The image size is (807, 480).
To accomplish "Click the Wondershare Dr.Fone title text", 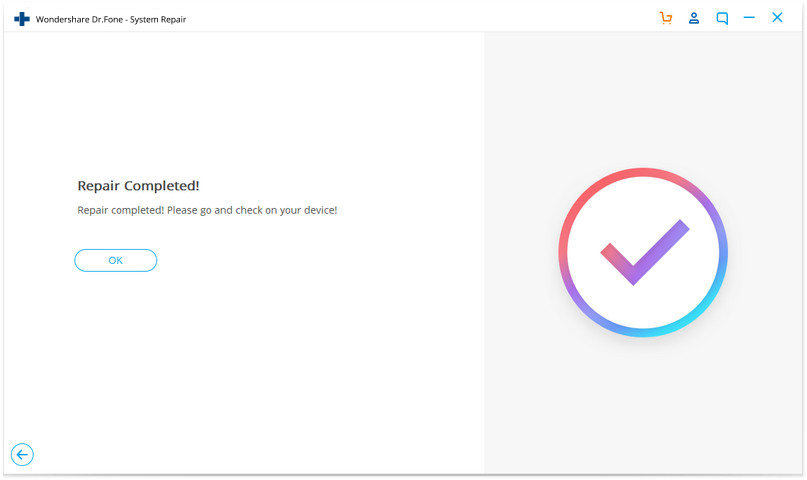I will (x=79, y=20).
